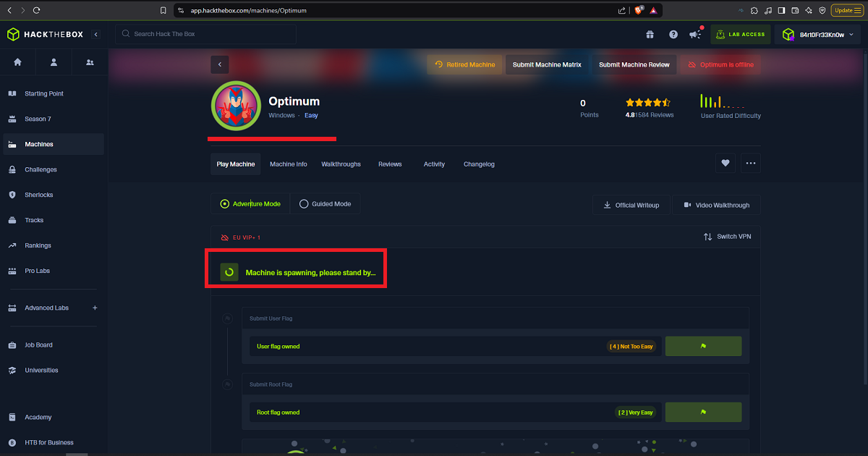The width and height of the screenshot is (868, 456).
Task: Open HTB for Business in sidebar
Action: [x=54, y=442]
